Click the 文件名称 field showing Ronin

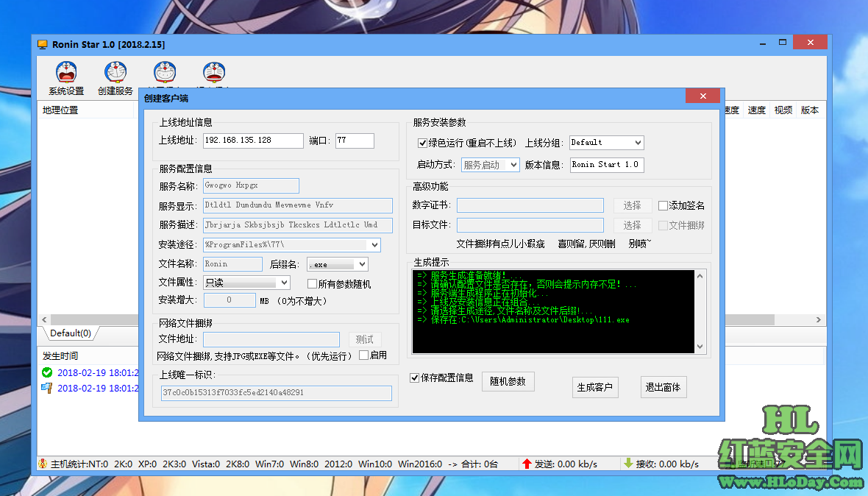tap(232, 264)
